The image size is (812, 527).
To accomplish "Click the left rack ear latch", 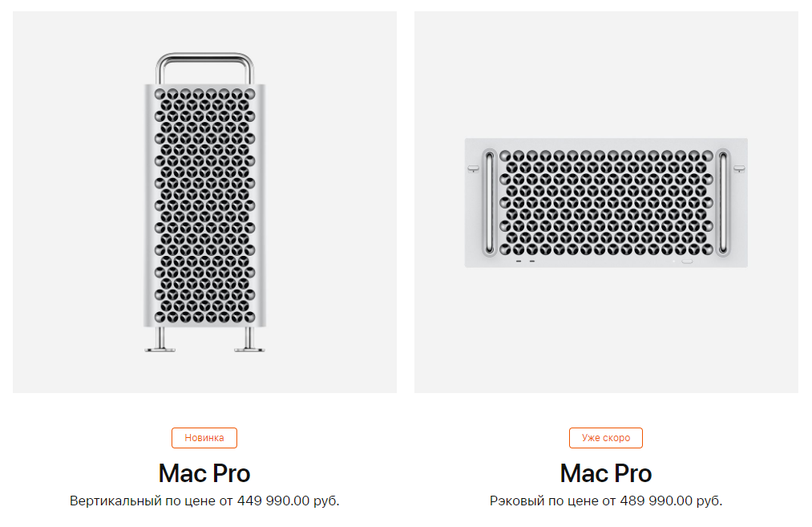I will click(473, 167).
